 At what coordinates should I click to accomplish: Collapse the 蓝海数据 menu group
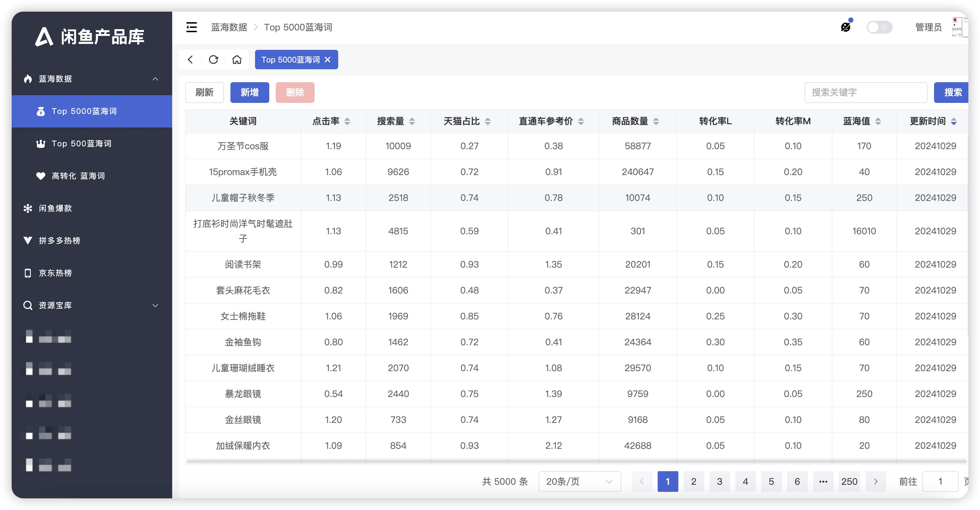click(x=91, y=79)
